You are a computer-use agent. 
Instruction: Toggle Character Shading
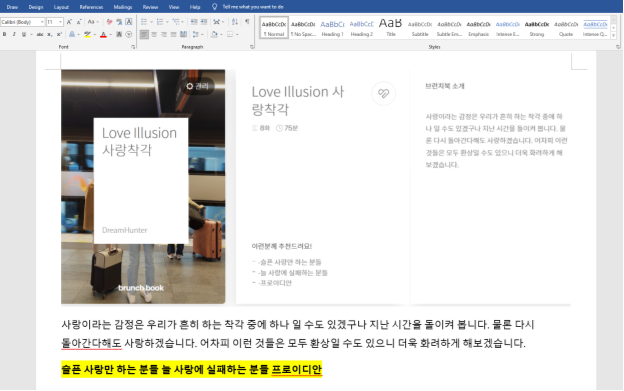(x=119, y=35)
